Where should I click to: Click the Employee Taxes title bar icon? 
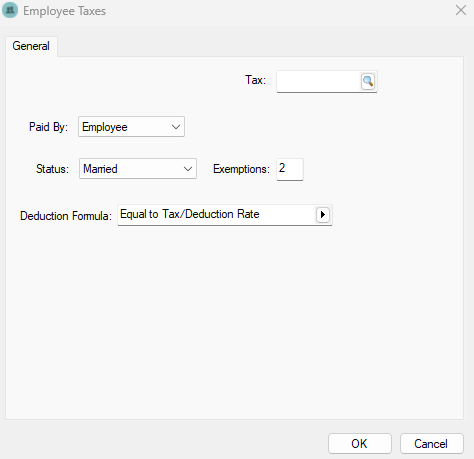coord(10,10)
